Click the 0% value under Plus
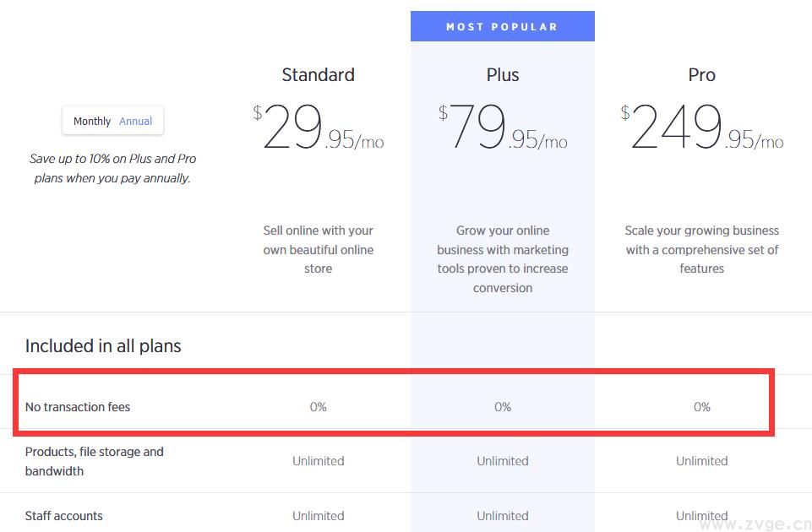This screenshot has height=532, width=812. tap(502, 406)
